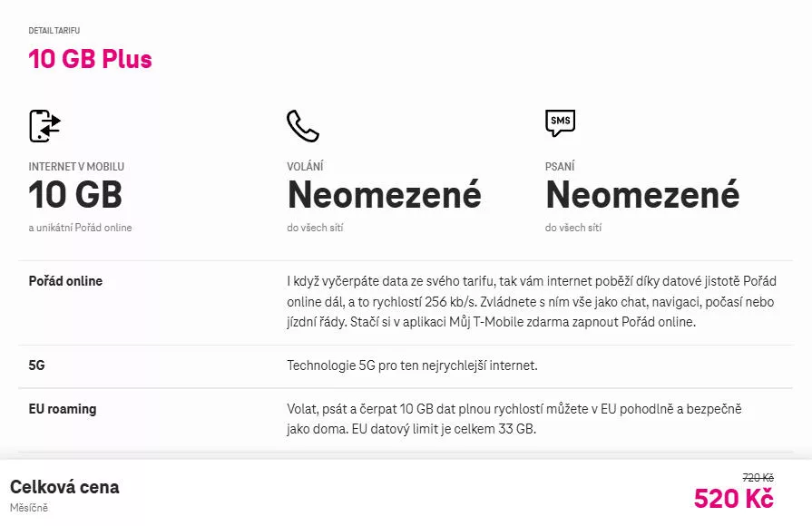The image size is (812, 526).
Task: Click the PSANÍ label
Action: tap(560, 167)
